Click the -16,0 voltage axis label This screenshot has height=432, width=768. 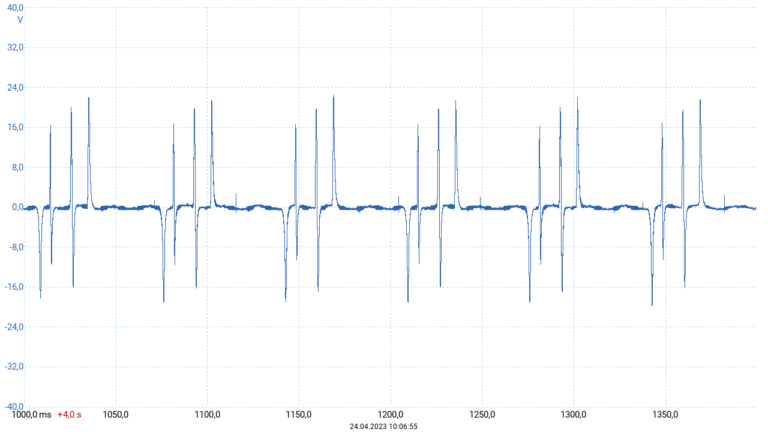[13, 288]
